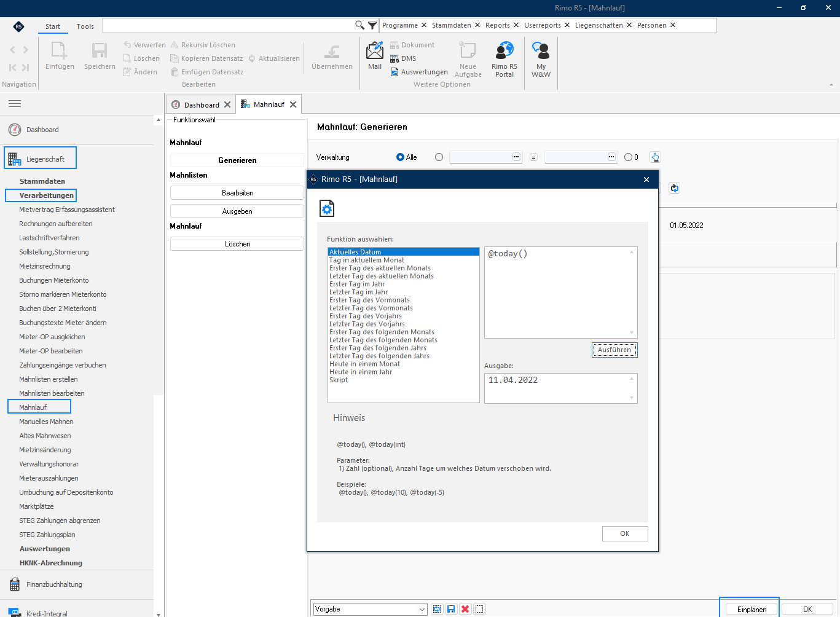Image resolution: width=840 pixels, height=617 pixels.
Task: Open Auswertungen in Weitere Optionen
Action: click(419, 72)
